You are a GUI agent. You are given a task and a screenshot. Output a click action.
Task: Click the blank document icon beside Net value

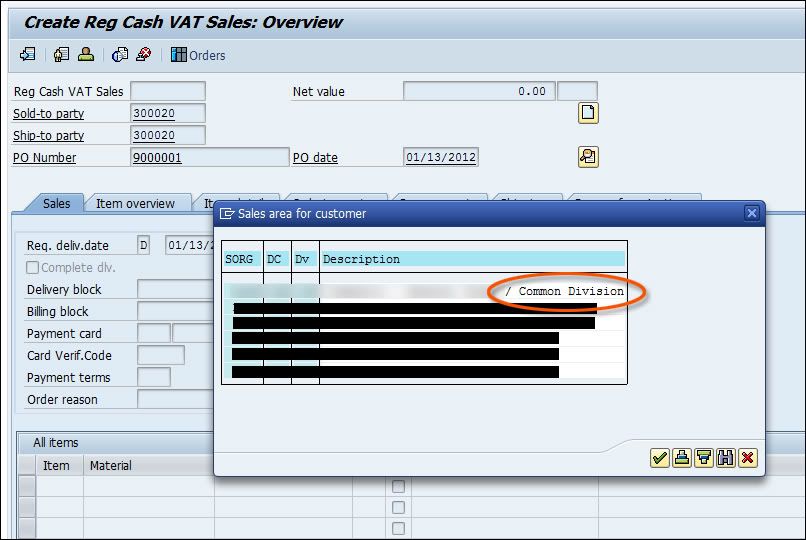[588, 113]
